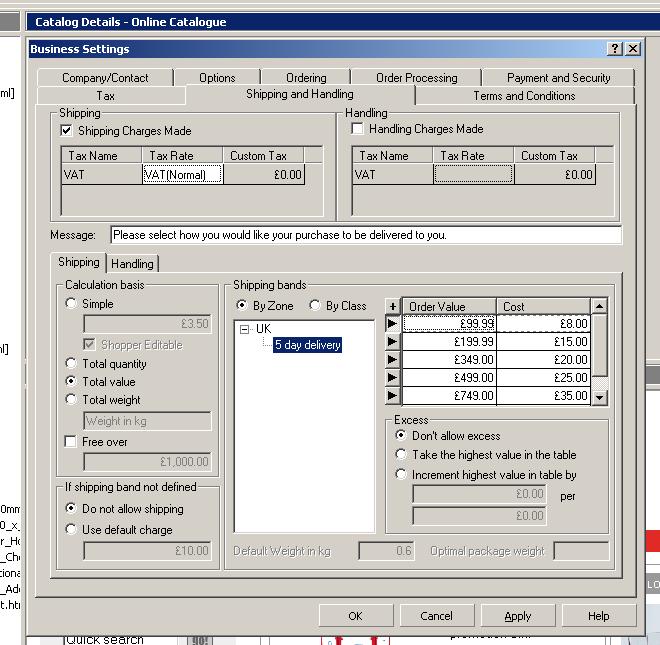Open the Order Processing tab
The image size is (660, 645).
click(417, 78)
